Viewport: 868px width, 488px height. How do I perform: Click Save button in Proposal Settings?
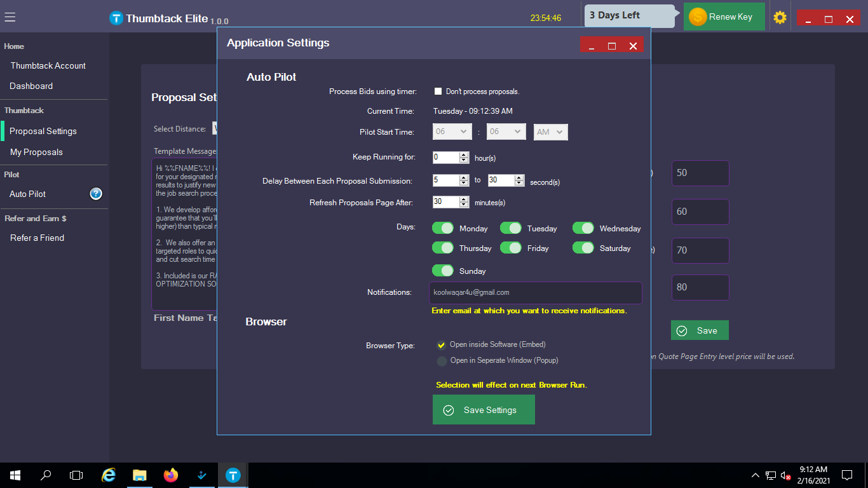[700, 330]
